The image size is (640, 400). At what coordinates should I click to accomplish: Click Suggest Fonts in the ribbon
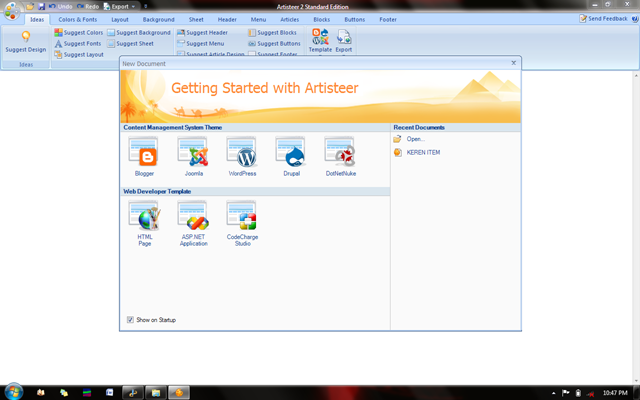pos(78,44)
